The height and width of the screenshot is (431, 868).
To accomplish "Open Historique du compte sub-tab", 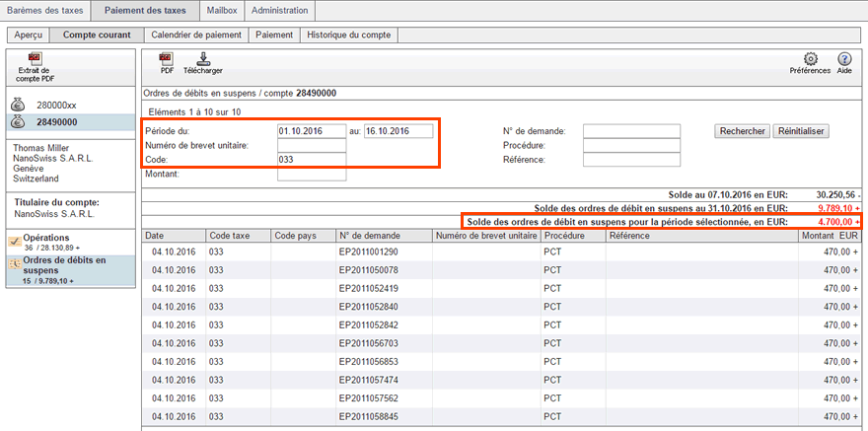I will click(x=349, y=35).
